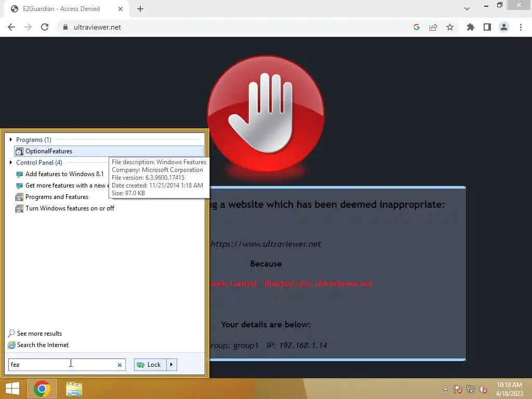Viewport: 532px width, 399px height.
Task: Collapse the Programs (1) group
Action: [x=11, y=139]
